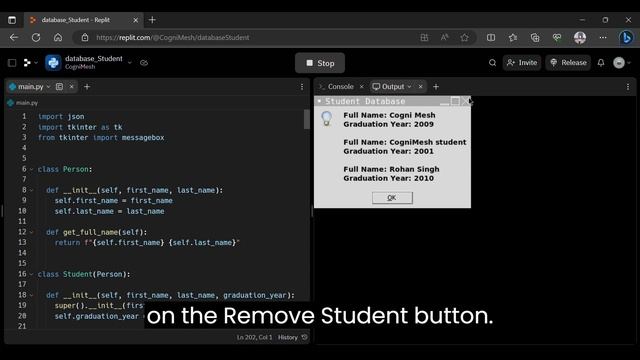Screen dimensions: 640x360
Task: Open the Replit user account avatar
Action: [x=619, y=63]
